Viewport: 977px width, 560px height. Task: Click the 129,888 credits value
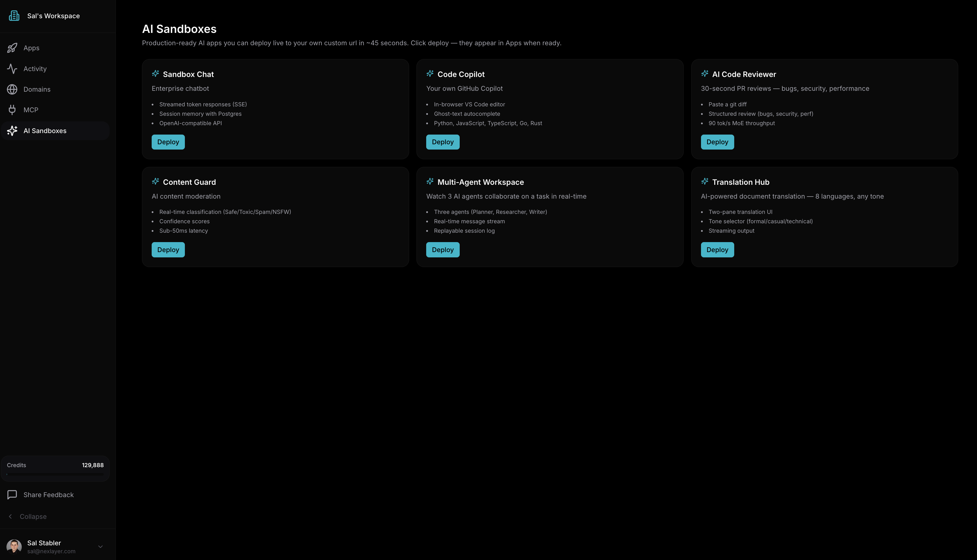click(93, 465)
